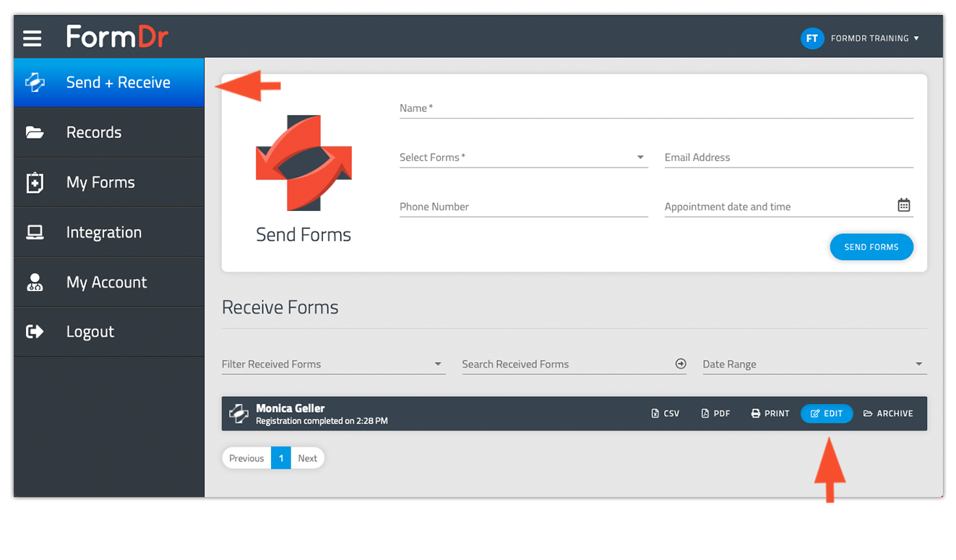The width and height of the screenshot is (956, 560).
Task: Focus the Search Received Forms field
Action: [574, 364]
